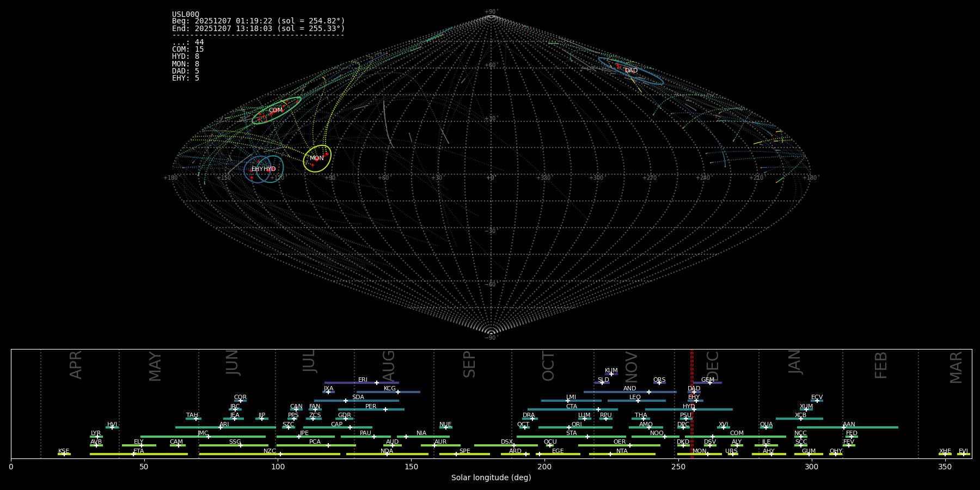
Task: Click the COM radiant label on sky map
Action: (x=275, y=111)
